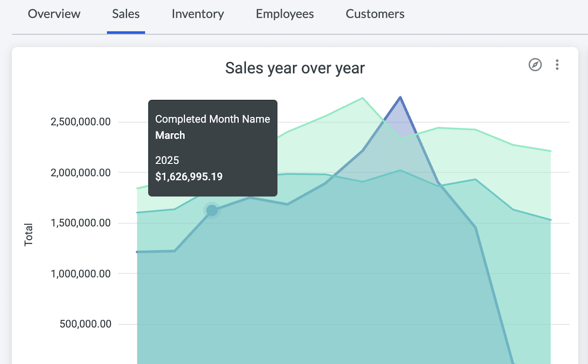Switch to the Employees tab

(x=284, y=14)
